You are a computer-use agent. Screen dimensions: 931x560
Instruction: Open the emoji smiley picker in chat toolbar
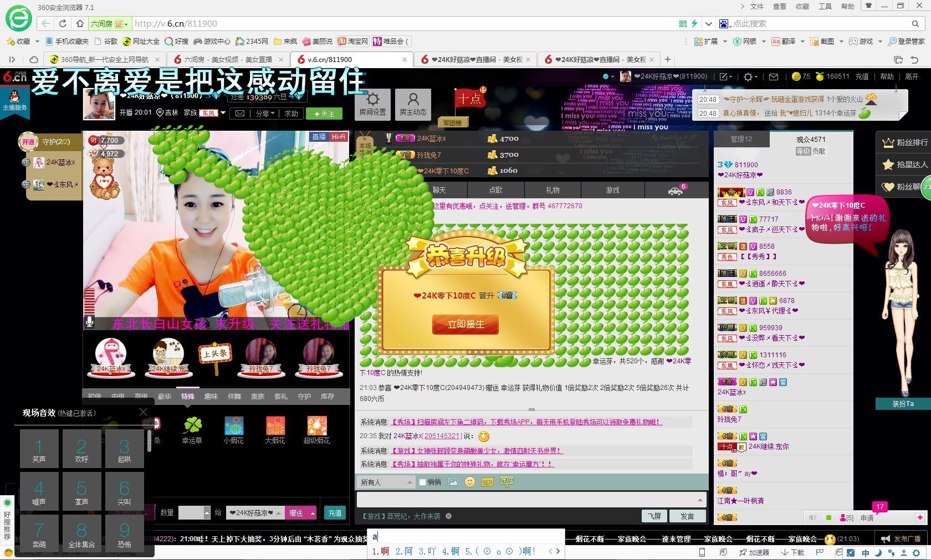470,482
